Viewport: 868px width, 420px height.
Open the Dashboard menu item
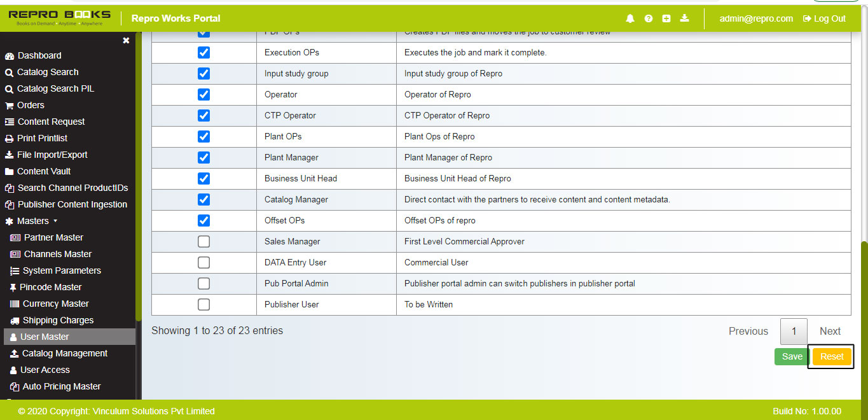(38, 55)
